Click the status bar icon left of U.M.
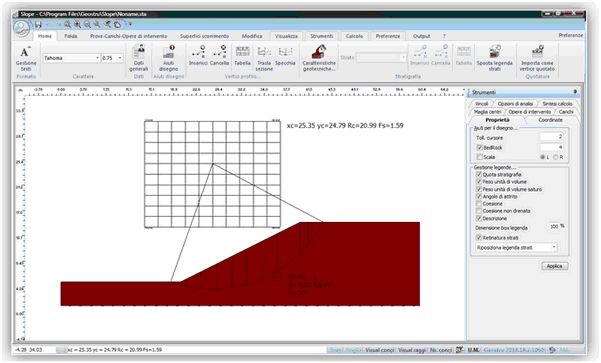601x363 pixels. (x=459, y=350)
